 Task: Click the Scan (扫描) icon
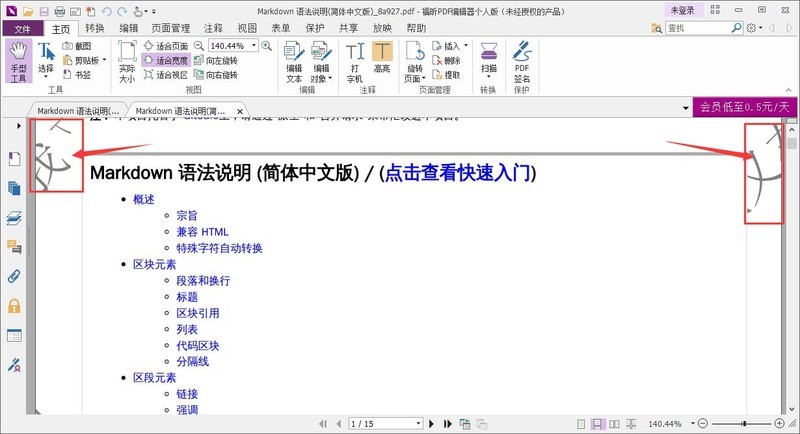[489, 51]
